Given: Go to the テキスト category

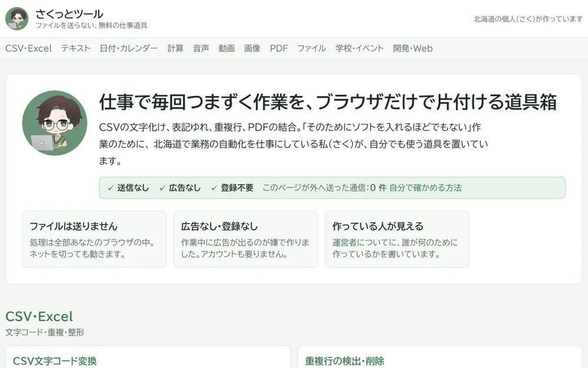Looking at the screenshot, I should [x=76, y=48].
